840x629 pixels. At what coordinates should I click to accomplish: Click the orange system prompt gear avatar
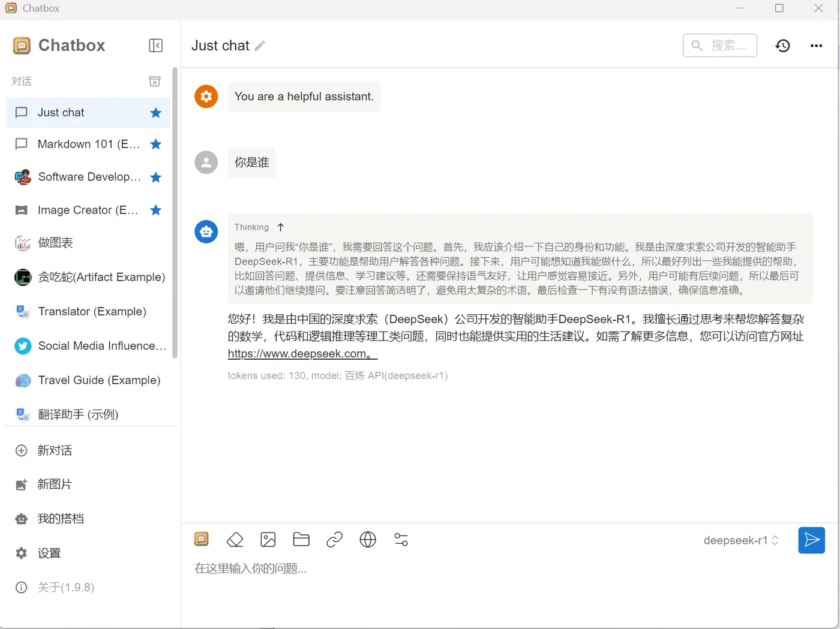tap(206, 97)
